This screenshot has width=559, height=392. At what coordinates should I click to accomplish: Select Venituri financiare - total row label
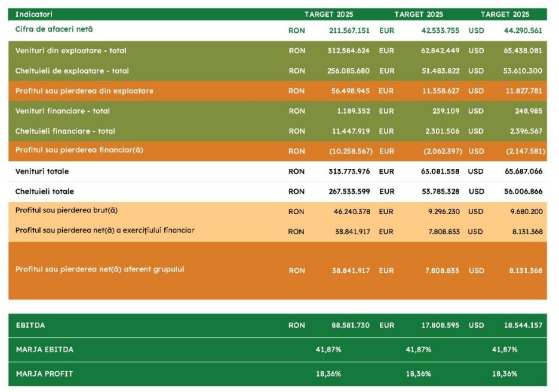pyautogui.click(x=62, y=111)
